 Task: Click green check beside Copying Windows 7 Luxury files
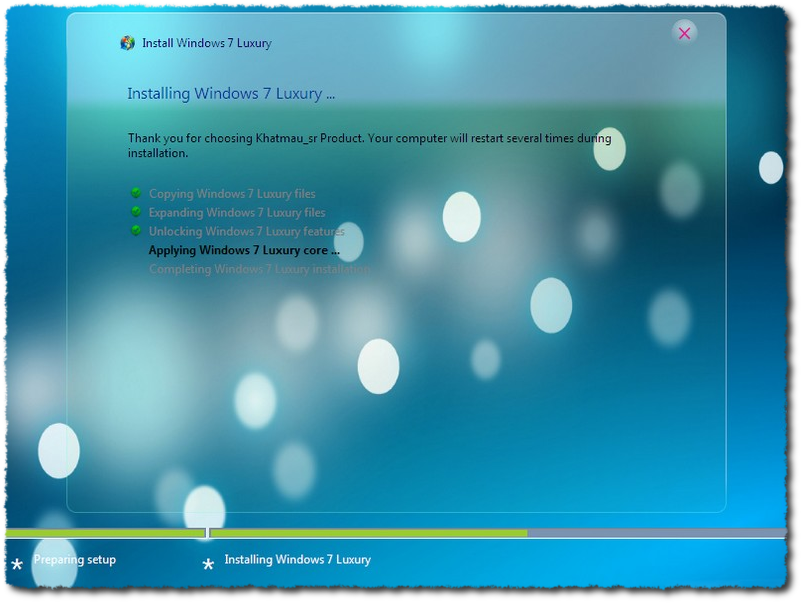pos(136,193)
